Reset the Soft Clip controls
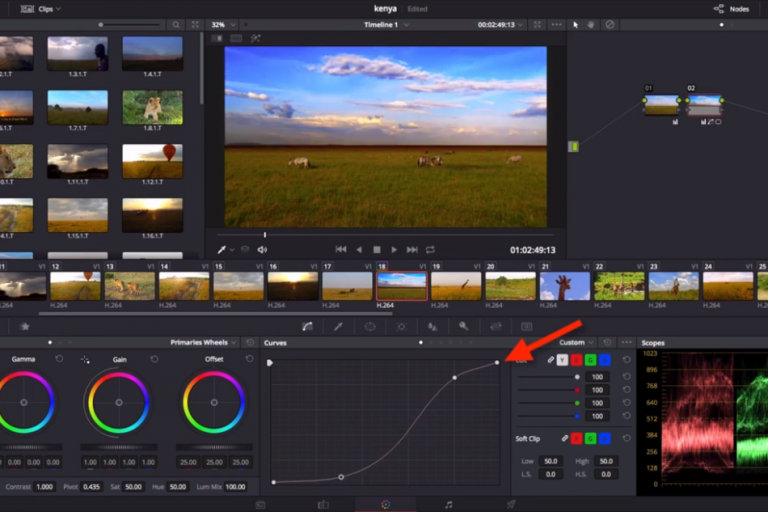The width and height of the screenshot is (768, 512). point(626,438)
